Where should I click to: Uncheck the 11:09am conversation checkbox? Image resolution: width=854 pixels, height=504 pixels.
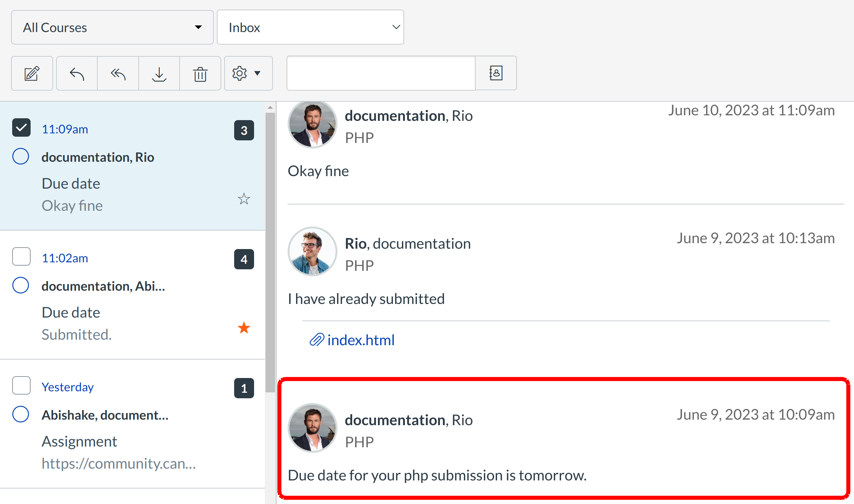click(21, 128)
